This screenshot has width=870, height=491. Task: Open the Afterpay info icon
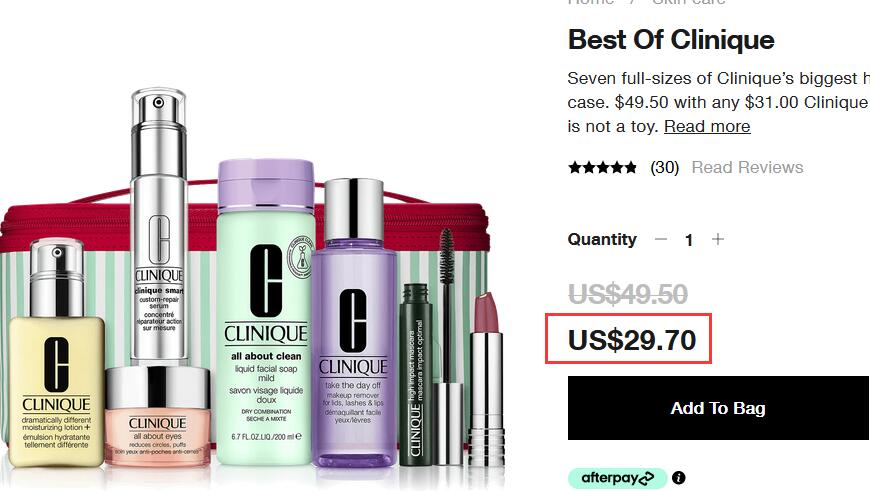point(679,478)
